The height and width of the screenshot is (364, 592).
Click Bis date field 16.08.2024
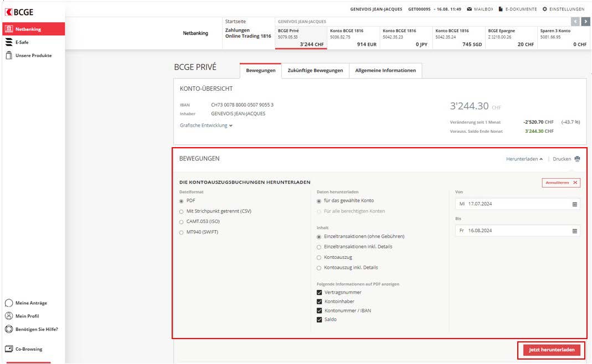tap(517, 231)
